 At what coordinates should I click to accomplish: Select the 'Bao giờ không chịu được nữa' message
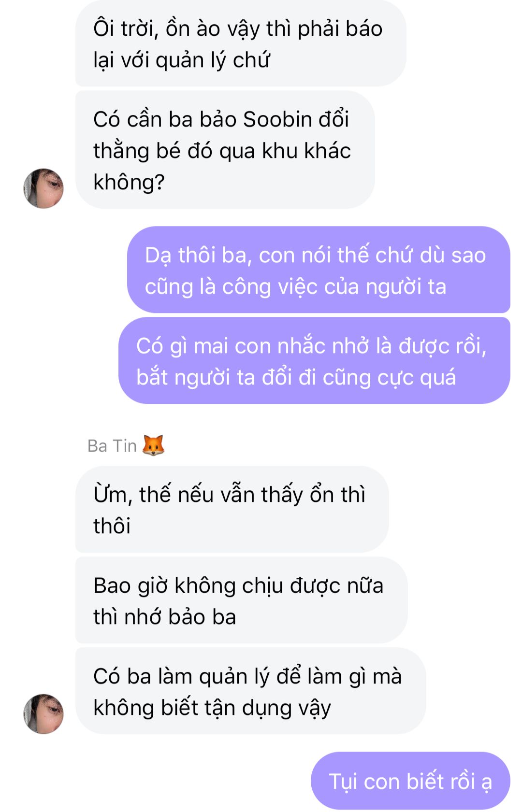pos(241,600)
